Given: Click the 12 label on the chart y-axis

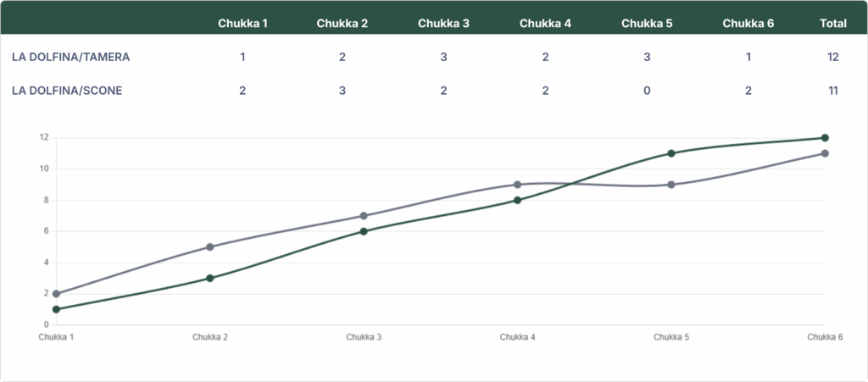Looking at the screenshot, I should coord(42,138).
